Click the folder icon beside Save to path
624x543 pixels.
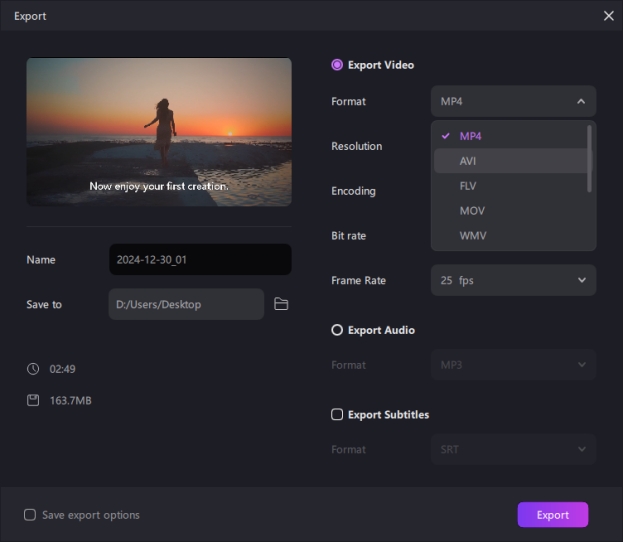point(281,304)
